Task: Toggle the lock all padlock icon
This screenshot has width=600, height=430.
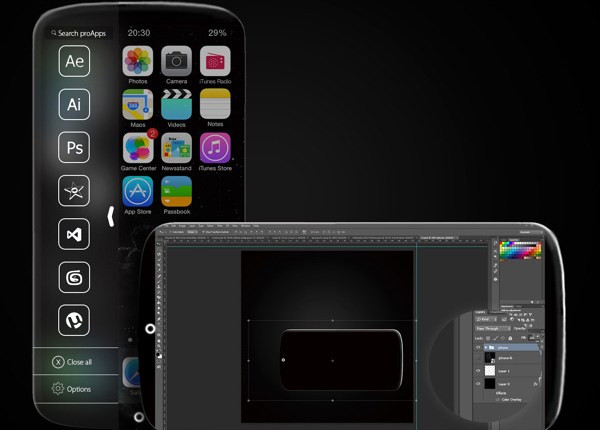Action: (x=510, y=338)
